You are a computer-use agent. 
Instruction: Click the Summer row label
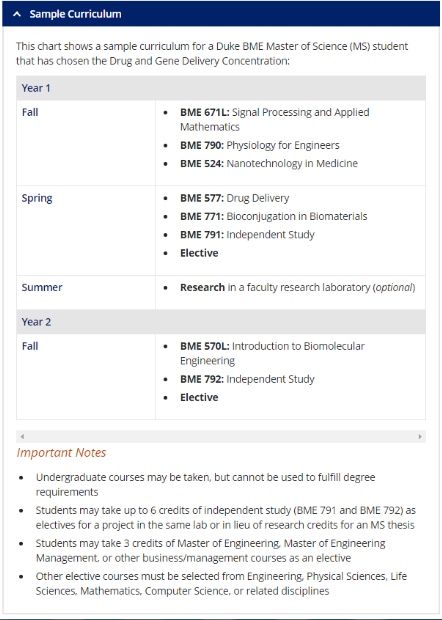pos(42,287)
